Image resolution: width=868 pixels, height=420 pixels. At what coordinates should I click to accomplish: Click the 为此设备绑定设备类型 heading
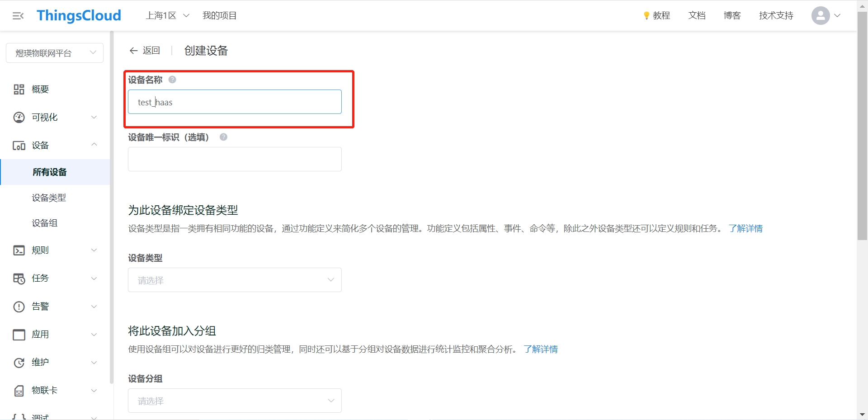(x=183, y=210)
